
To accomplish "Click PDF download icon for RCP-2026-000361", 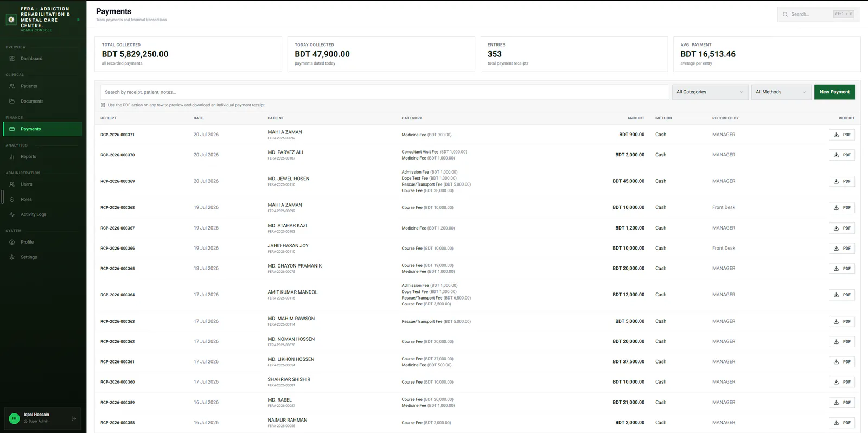I will [x=836, y=362].
